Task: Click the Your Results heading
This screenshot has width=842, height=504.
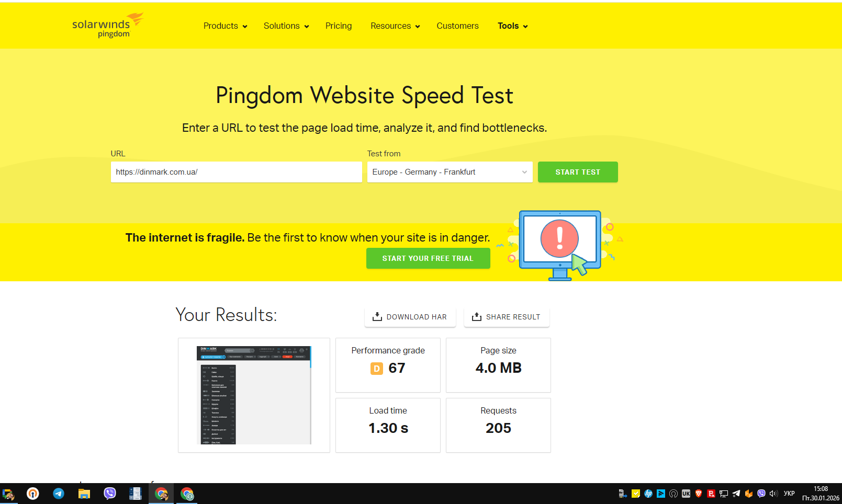Action: pyautogui.click(x=226, y=315)
